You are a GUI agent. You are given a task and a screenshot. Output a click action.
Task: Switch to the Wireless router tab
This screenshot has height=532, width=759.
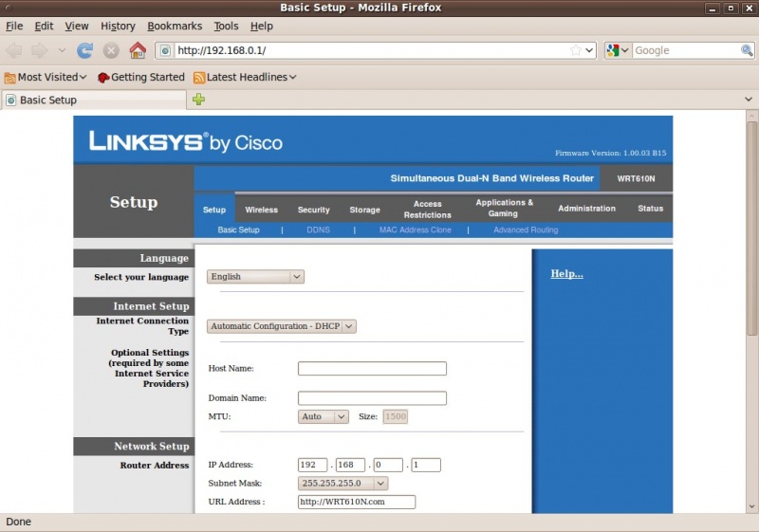click(x=261, y=210)
